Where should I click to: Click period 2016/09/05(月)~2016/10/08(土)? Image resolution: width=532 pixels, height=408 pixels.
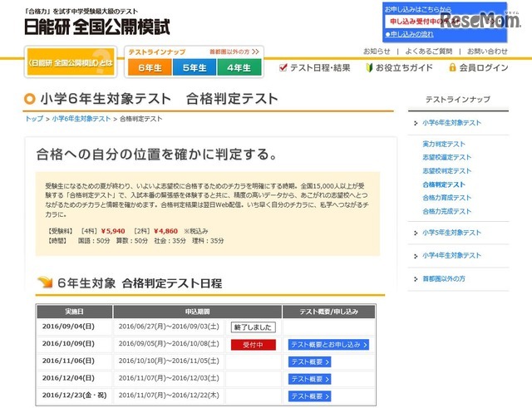pyautogui.click(x=169, y=343)
